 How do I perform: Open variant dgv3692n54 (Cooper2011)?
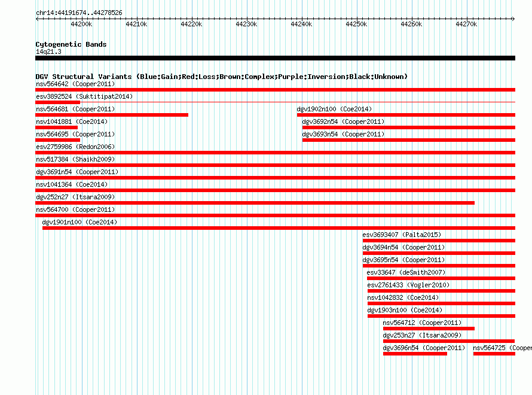tap(343, 121)
